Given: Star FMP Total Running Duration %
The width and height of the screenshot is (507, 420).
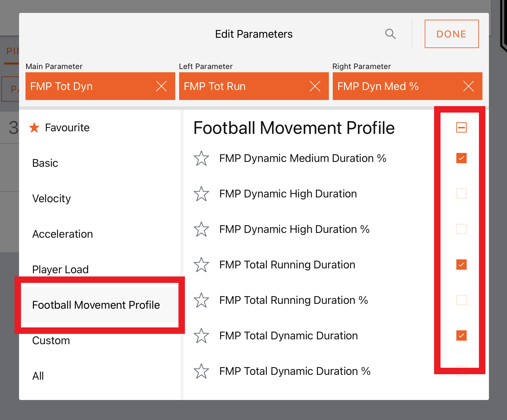Looking at the screenshot, I should pyautogui.click(x=201, y=300).
